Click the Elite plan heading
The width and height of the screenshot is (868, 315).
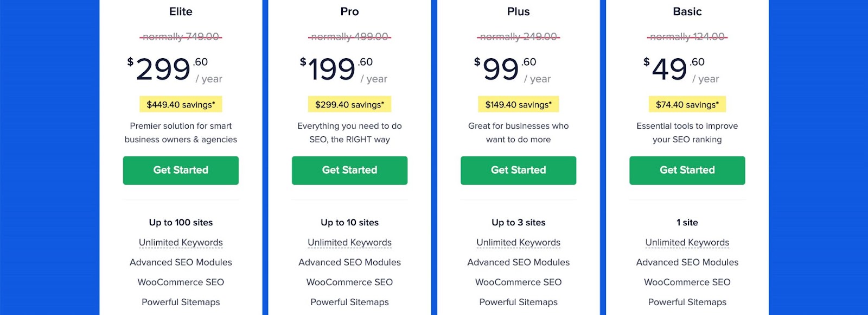pos(181,11)
